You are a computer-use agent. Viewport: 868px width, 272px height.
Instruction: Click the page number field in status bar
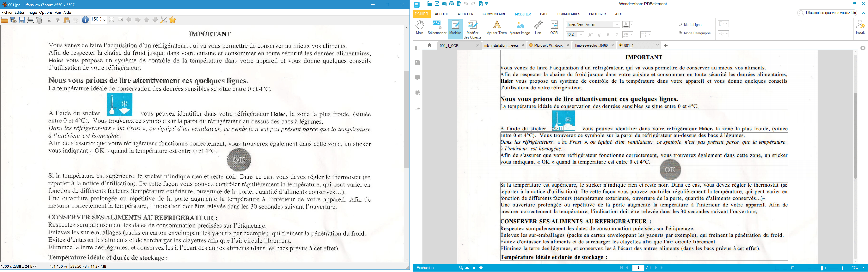click(638, 268)
